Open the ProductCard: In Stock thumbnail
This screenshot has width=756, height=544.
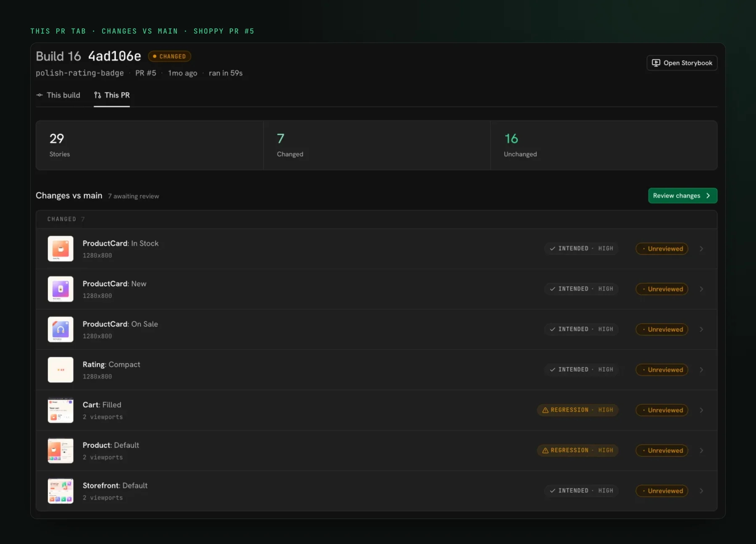tap(60, 248)
